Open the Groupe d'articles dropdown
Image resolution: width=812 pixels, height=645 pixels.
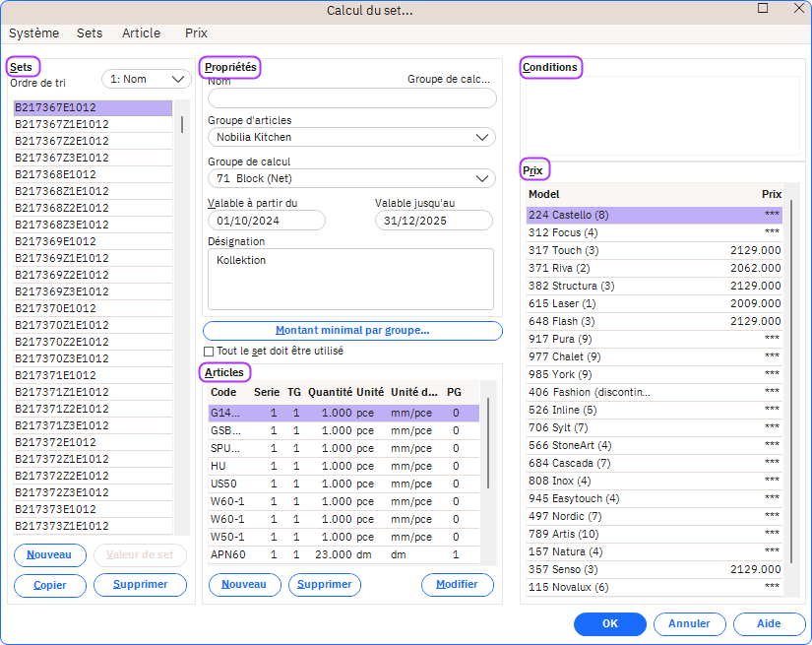[x=351, y=138]
